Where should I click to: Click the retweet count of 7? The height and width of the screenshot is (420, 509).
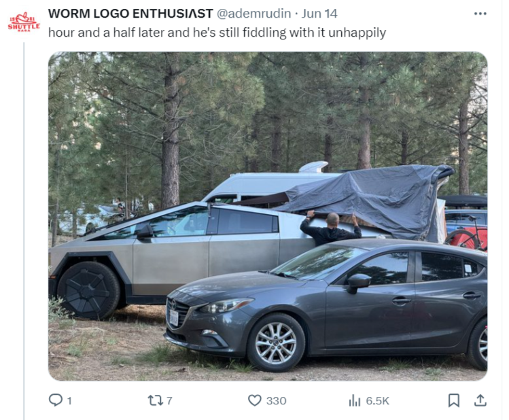169,401
